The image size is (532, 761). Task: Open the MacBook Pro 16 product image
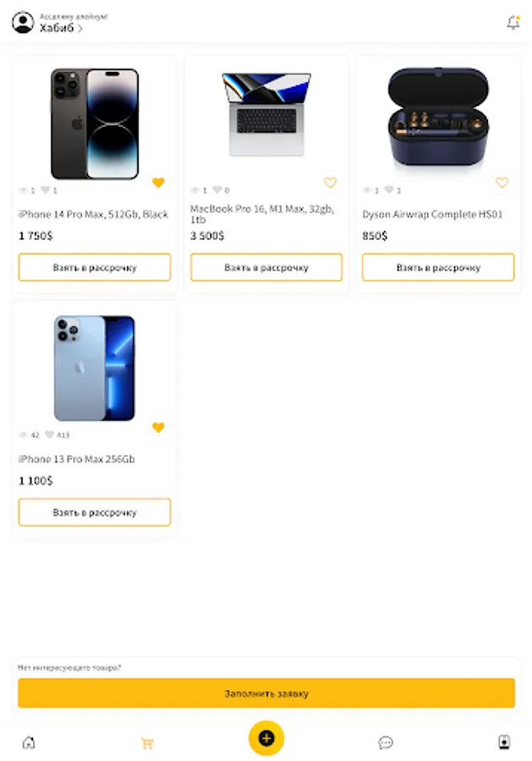(x=266, y=114)
